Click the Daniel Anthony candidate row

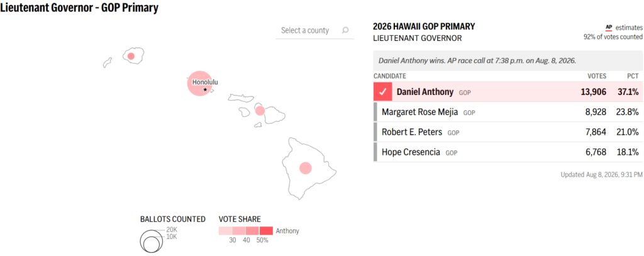click(x=508, y=92)
